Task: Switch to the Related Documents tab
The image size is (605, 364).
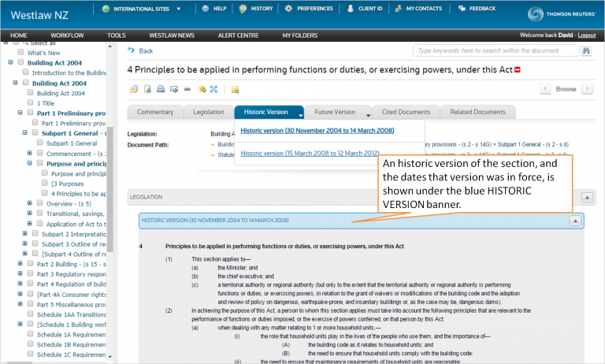Action: pos(477,112)
